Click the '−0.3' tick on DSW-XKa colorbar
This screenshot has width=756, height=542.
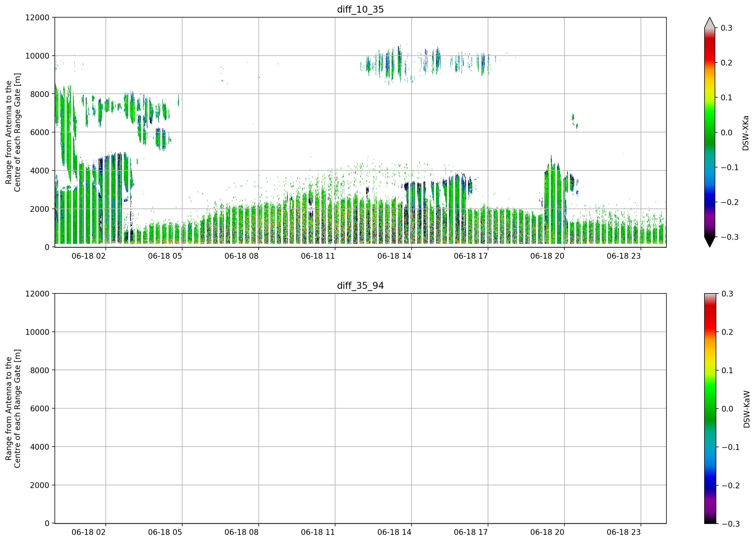coord(729,237)
